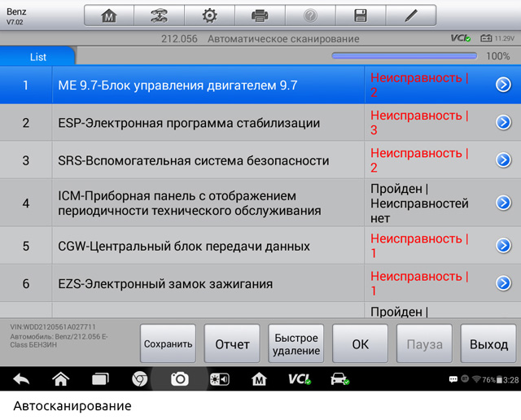Select row SRS-Вспомогательная система безопасности

pos(260,160)
